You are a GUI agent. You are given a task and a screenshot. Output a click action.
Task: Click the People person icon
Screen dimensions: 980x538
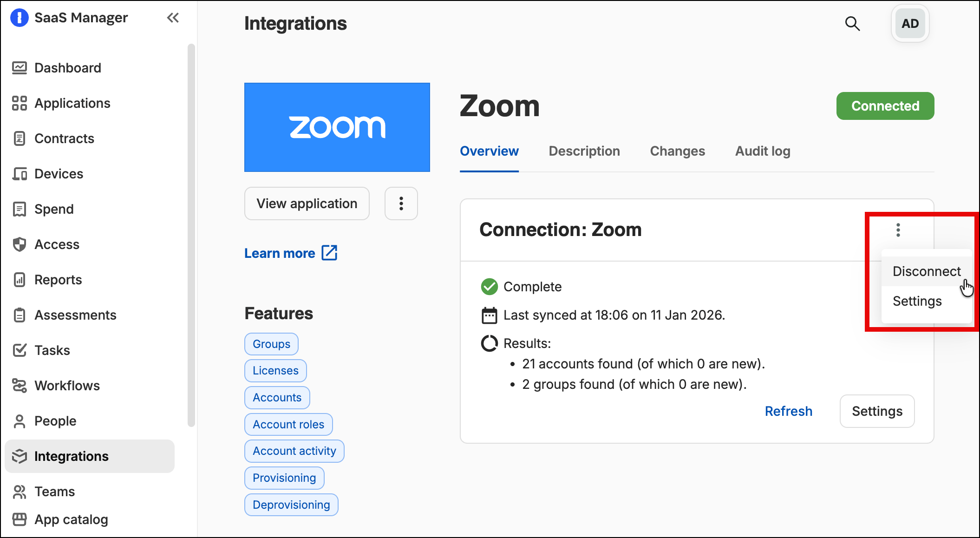tap(20, 421)
